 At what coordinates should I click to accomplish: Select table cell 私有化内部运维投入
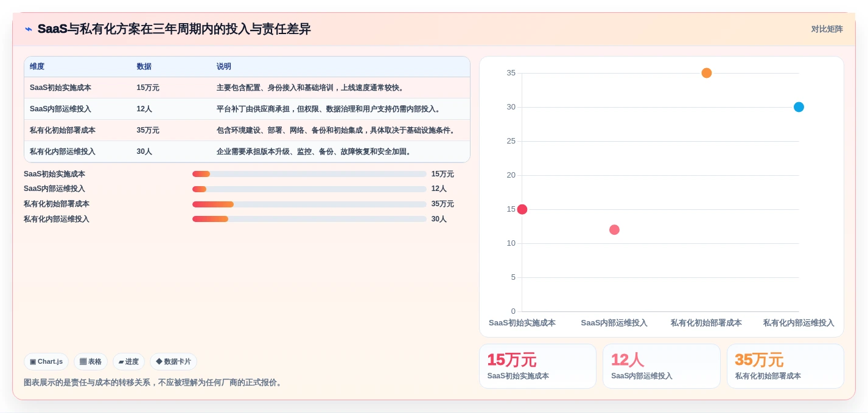(63, 151)
